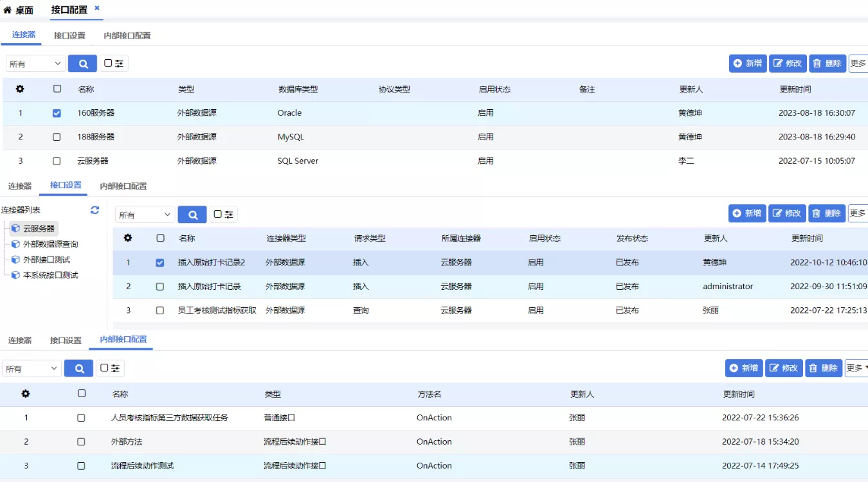Click the search icon above the 外部方法 table
This screenshot has width=868, height=482.
[x=79, y=368]
